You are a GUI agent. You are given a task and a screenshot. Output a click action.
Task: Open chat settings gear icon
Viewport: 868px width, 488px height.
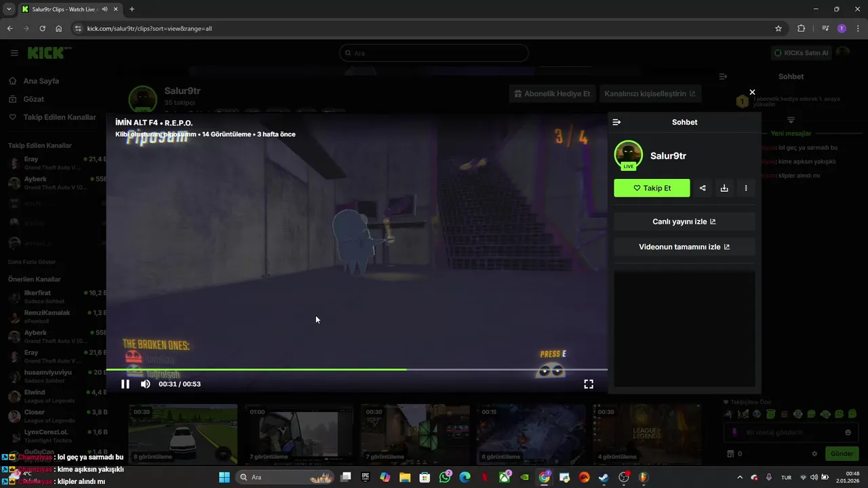pos(814,453)
